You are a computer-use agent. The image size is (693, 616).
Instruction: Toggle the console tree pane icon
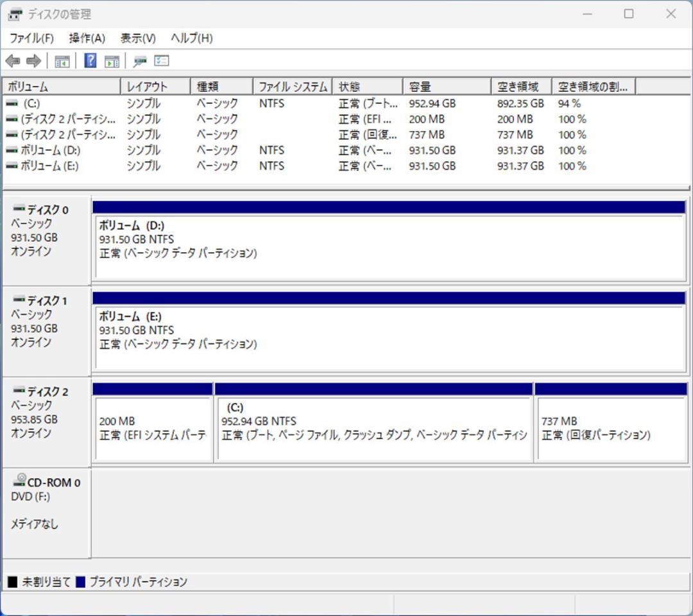tap(62, 60)
